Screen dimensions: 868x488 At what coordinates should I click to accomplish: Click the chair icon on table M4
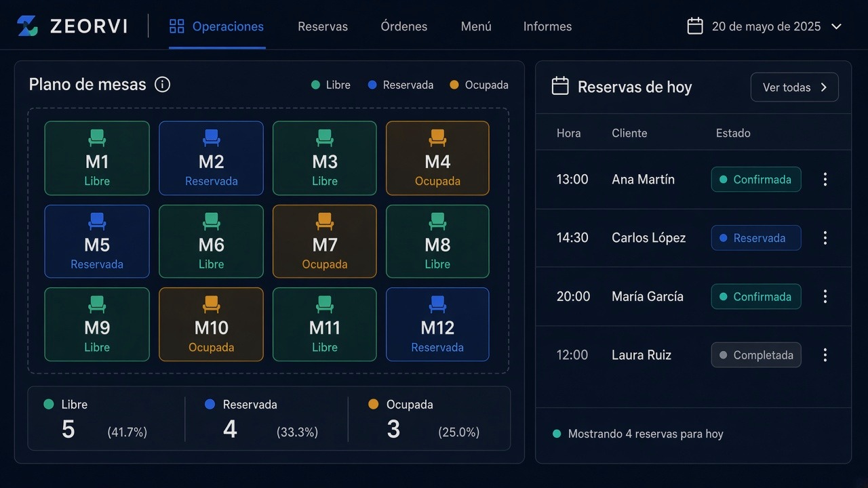[x=437, y=138]
